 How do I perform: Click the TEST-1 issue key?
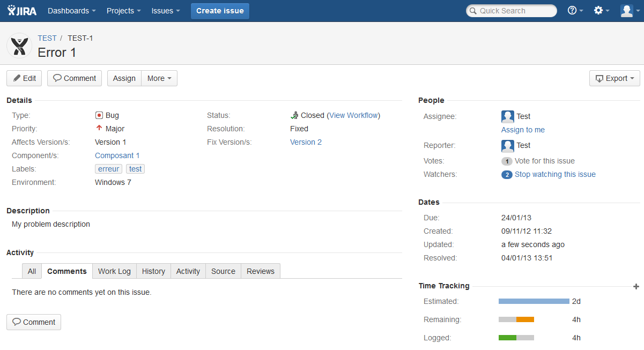click(80, 38)
